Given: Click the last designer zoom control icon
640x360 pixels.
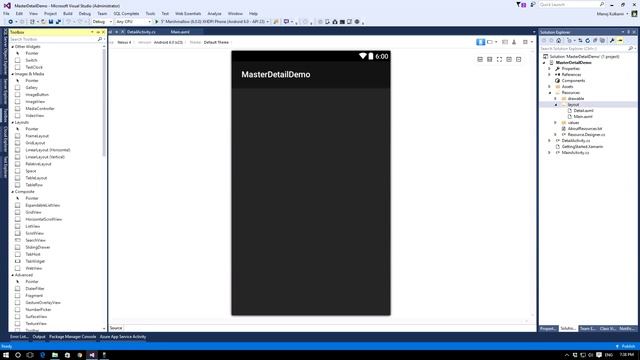Looking at the screenshot, I should coord(518,59).
